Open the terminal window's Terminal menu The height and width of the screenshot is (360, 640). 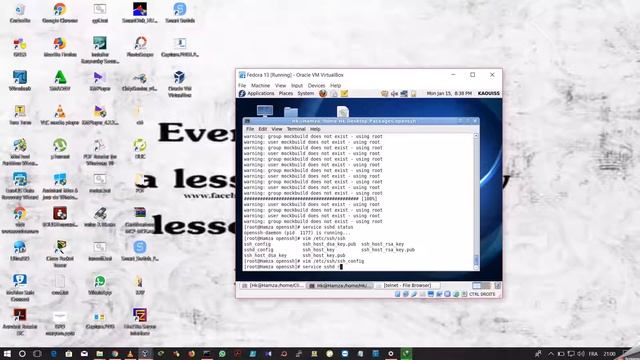click(x=296, y=129)
